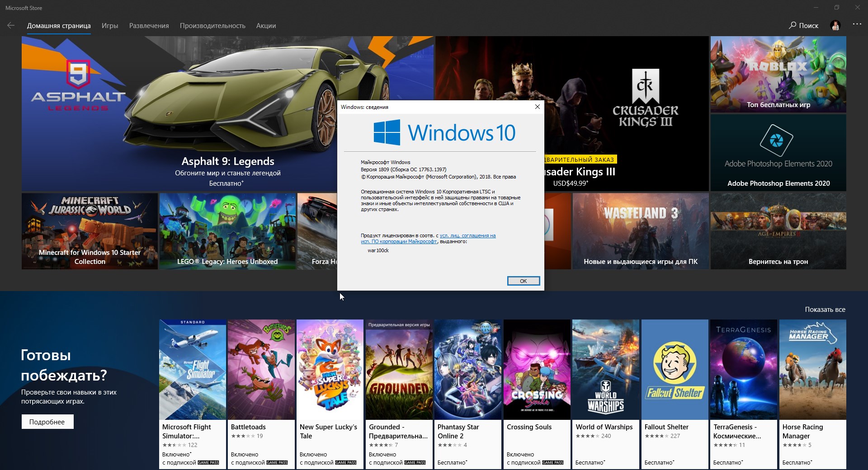Click Game Pass badge under Battletoads

pyautogui.click(x=277, y=463)
